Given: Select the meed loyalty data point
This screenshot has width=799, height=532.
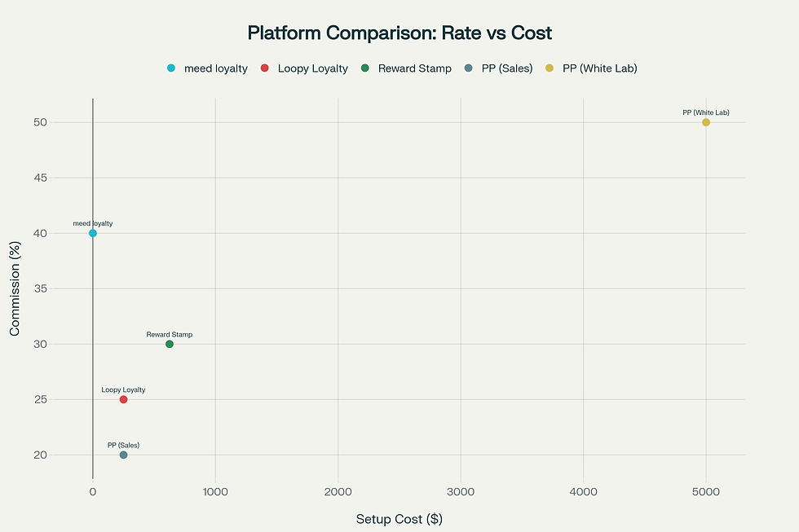Looking at the screenshot, I should (93, 233).
